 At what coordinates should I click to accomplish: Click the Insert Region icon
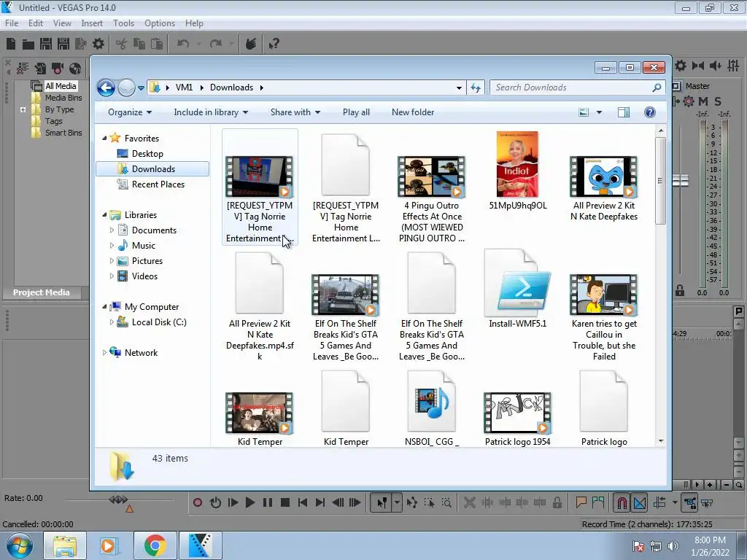tap(598, 502)
